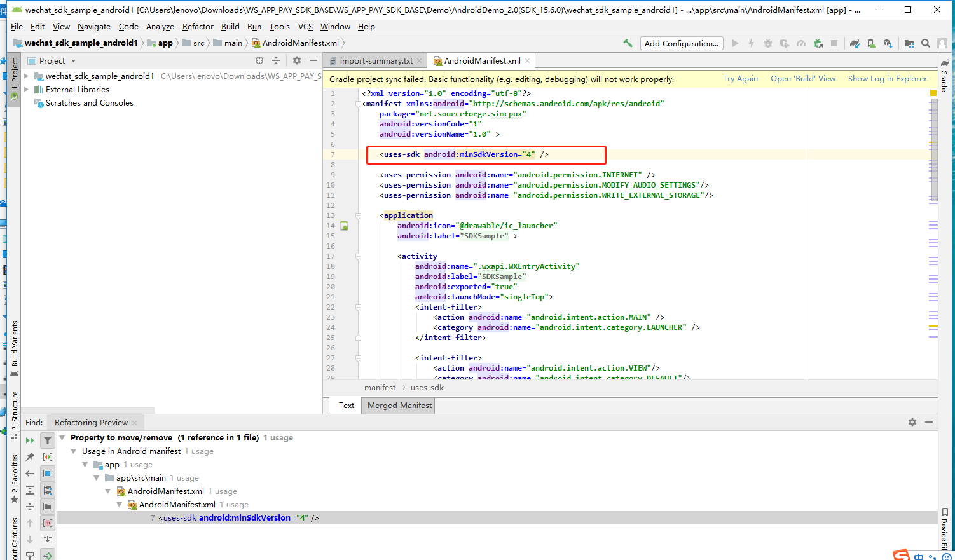This screenshot has height=560, width=955.
Task: Click the Debug bug icon
Action: 767,43
